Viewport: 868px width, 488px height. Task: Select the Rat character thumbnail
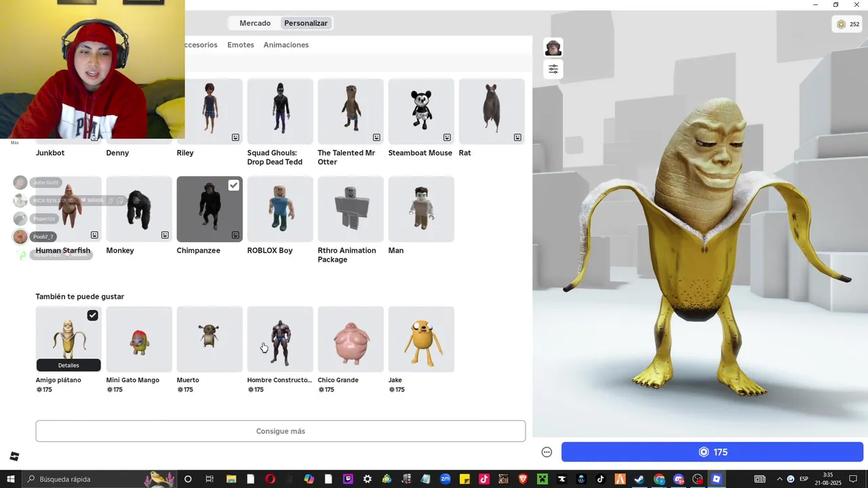(492, 111)
